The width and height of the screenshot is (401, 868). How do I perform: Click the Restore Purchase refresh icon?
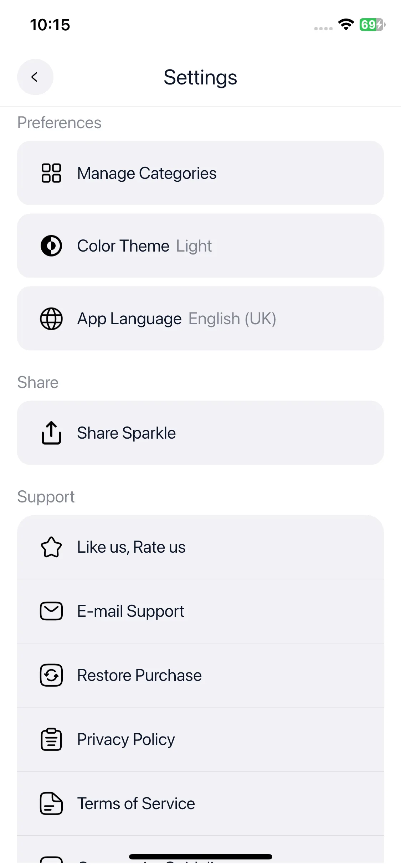pos(51,675)
